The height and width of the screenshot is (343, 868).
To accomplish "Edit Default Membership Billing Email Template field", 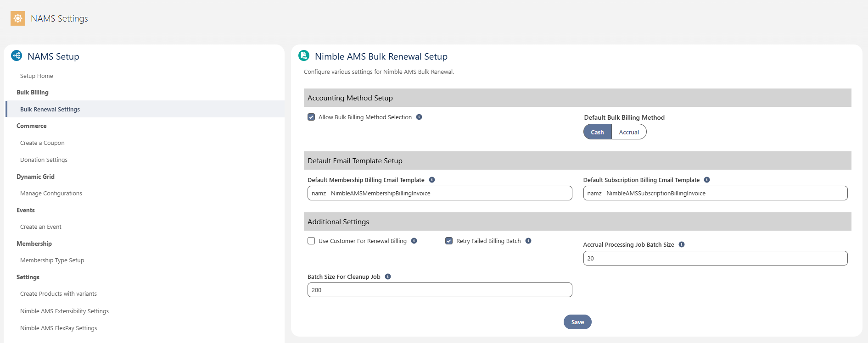I will click(x=440, y=193).
